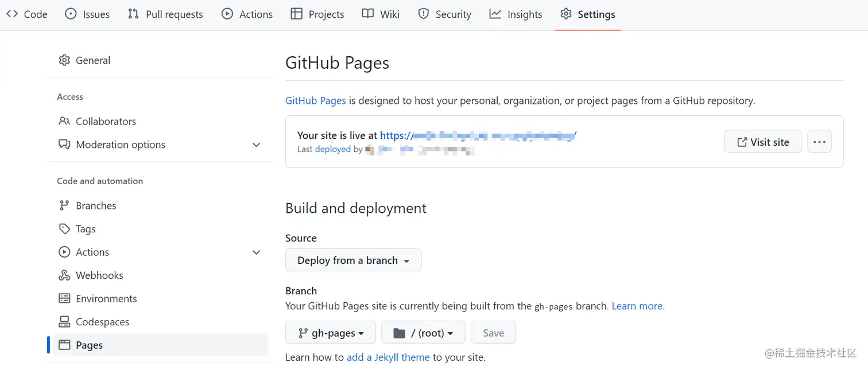View the Insights tab
Screen dimensions: 868x370
click(x=516, y=14)
